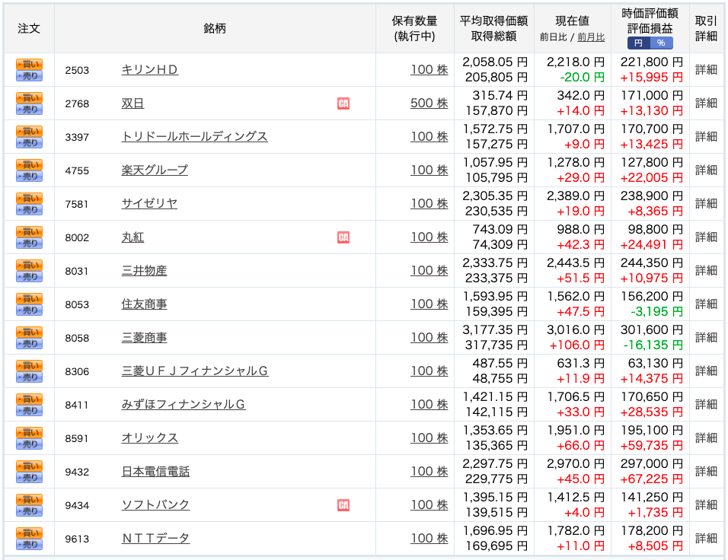Open the オリックス stock link
This screenshot has height=560, width=728.
pyautogui.click(x=150, y=437)
